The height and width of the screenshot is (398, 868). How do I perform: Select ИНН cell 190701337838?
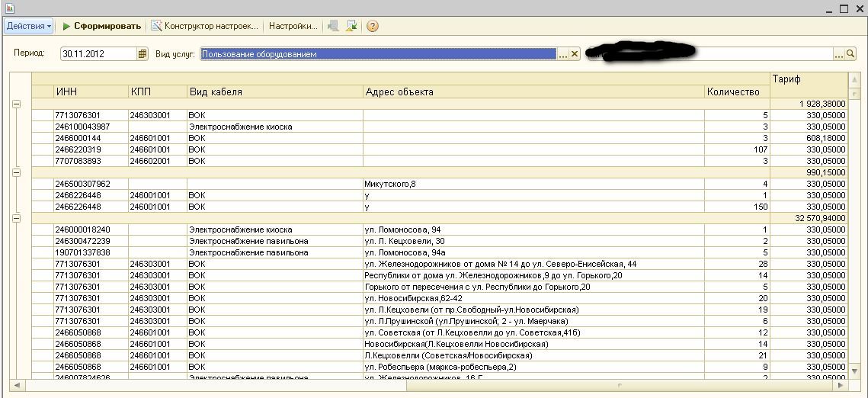(91, 252)
